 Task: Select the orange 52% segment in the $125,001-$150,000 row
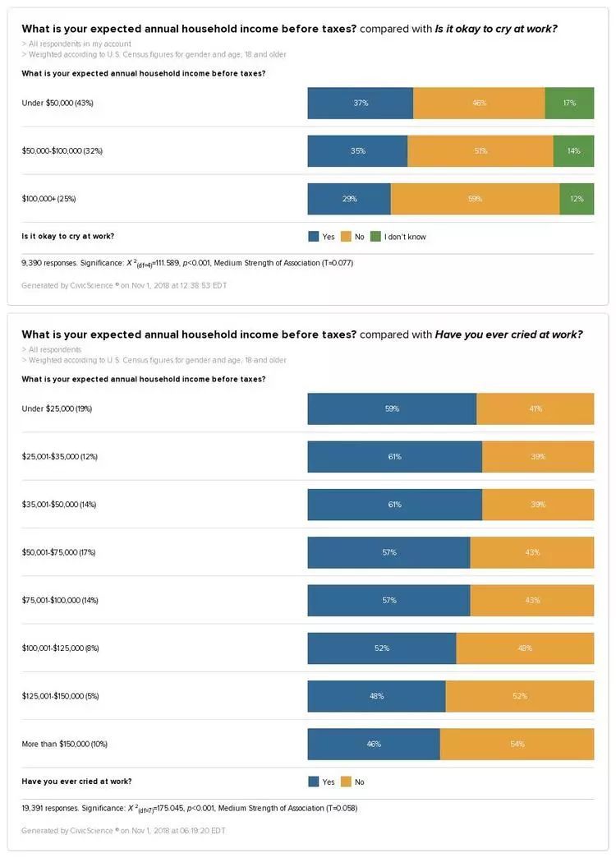pos(519,696)
